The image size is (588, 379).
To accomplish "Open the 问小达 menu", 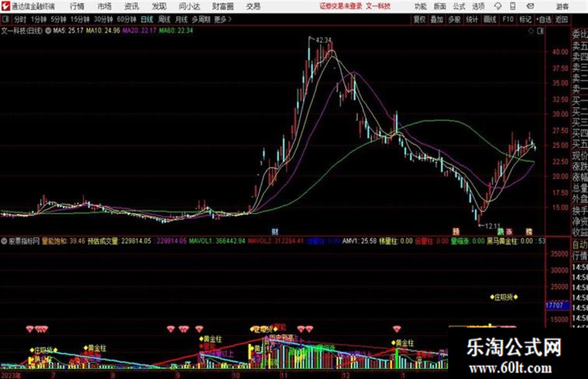I will point(189,6).
